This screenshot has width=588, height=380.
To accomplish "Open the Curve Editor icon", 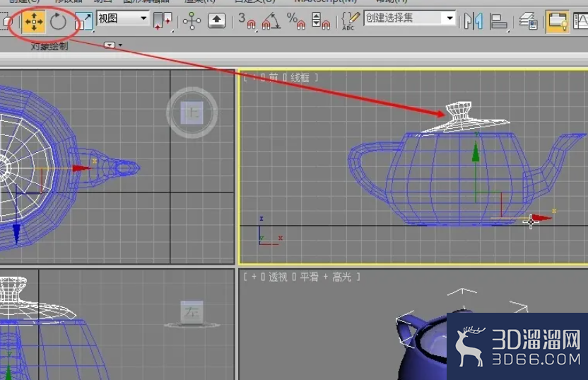I will (580, 21).
